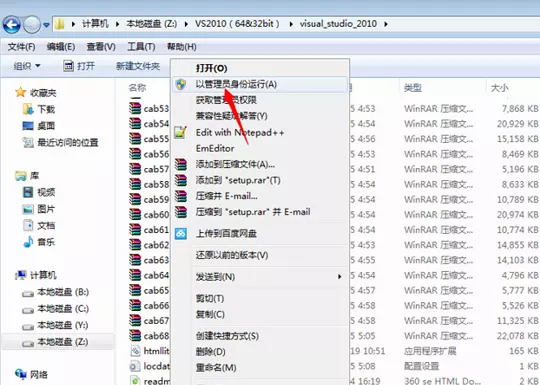Image resolution: width=540 pixels, height=385 pixels.
Task: Click the Back navigation arrow button
Action: point(11,24)
